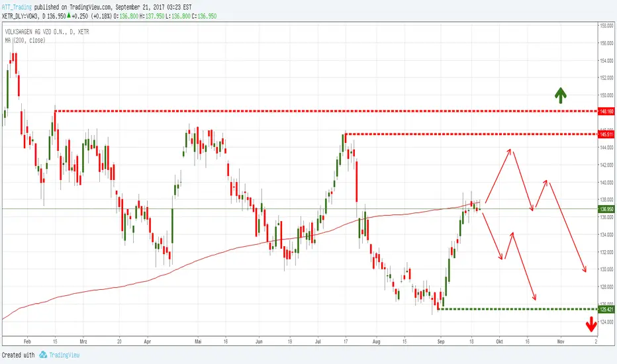Click the '142.000' price axis label
617x364 pixels.
[606, 165]
